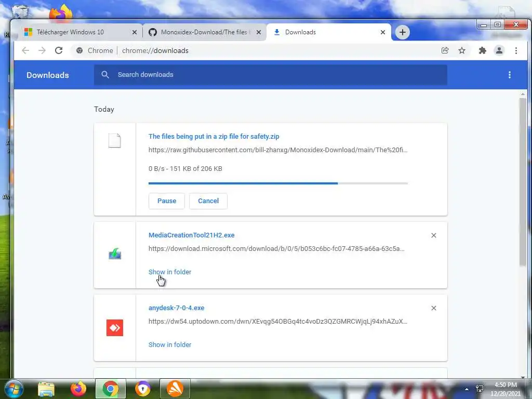Click the zip download progress bar

(x=278, y=183)
